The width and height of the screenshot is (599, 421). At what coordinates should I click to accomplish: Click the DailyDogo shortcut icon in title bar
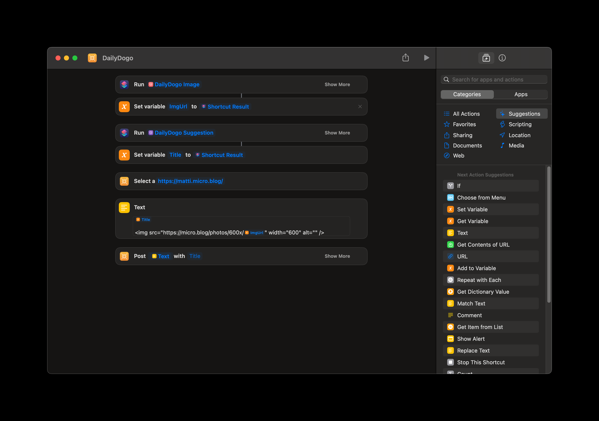point(92,58)
